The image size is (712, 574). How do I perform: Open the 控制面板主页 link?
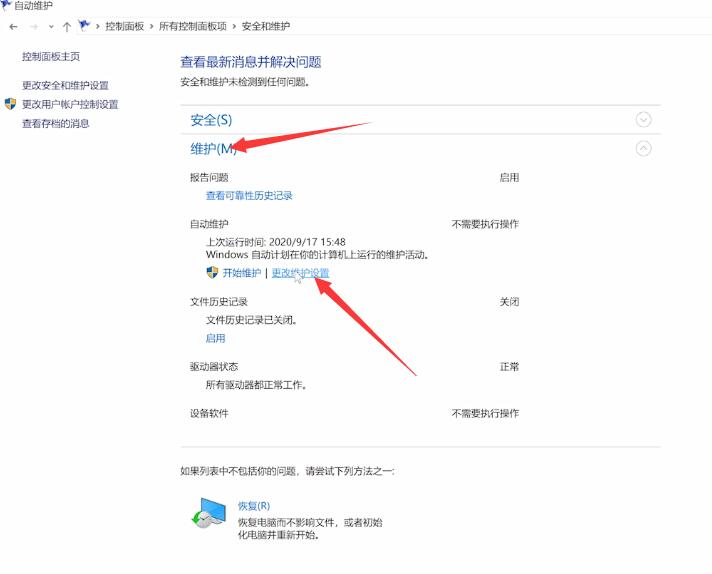(x=51, y=56)
